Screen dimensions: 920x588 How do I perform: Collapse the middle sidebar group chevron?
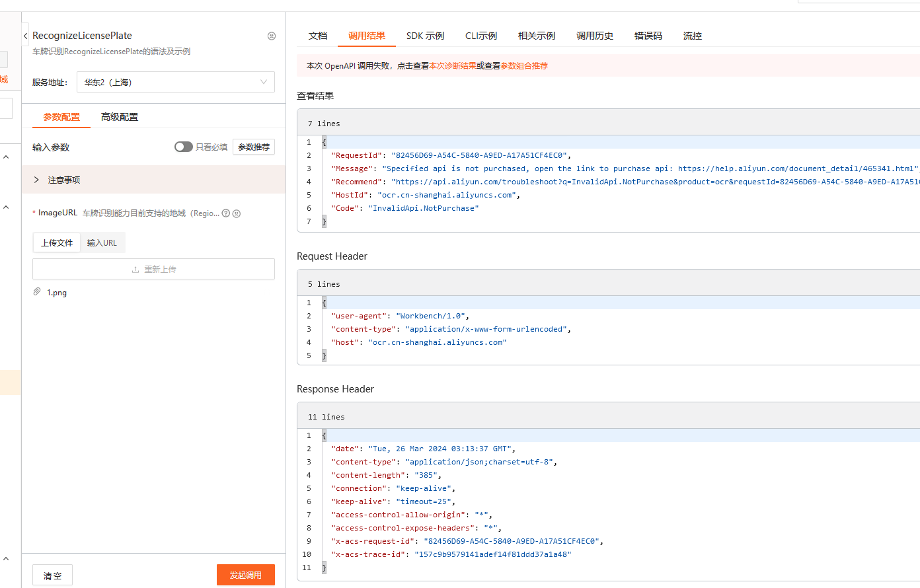(6, 207)
